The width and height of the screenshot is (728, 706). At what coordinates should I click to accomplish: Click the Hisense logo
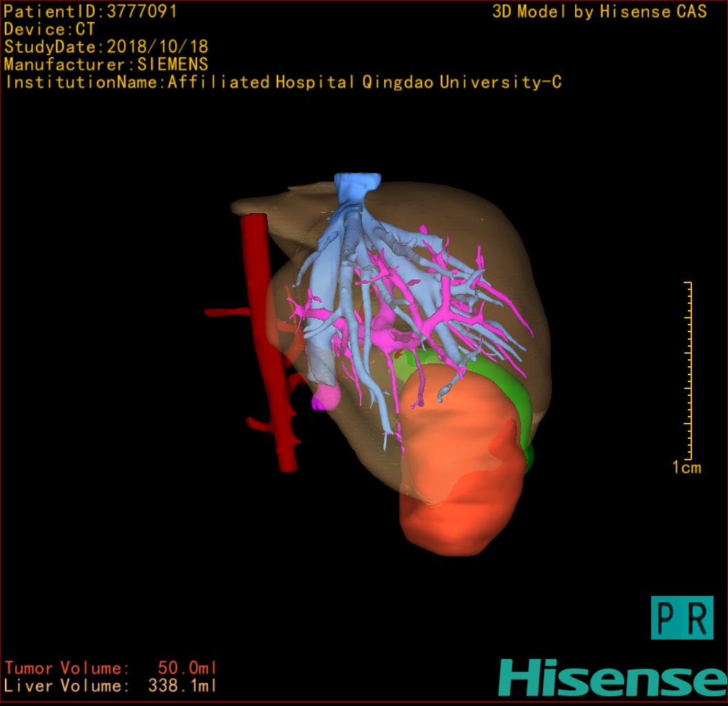612,678
